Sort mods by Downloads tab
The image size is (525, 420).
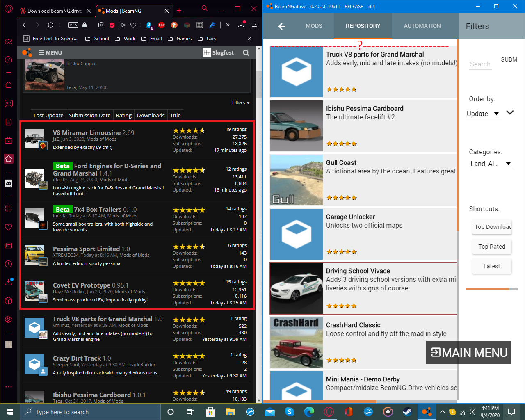pos(151,115)
